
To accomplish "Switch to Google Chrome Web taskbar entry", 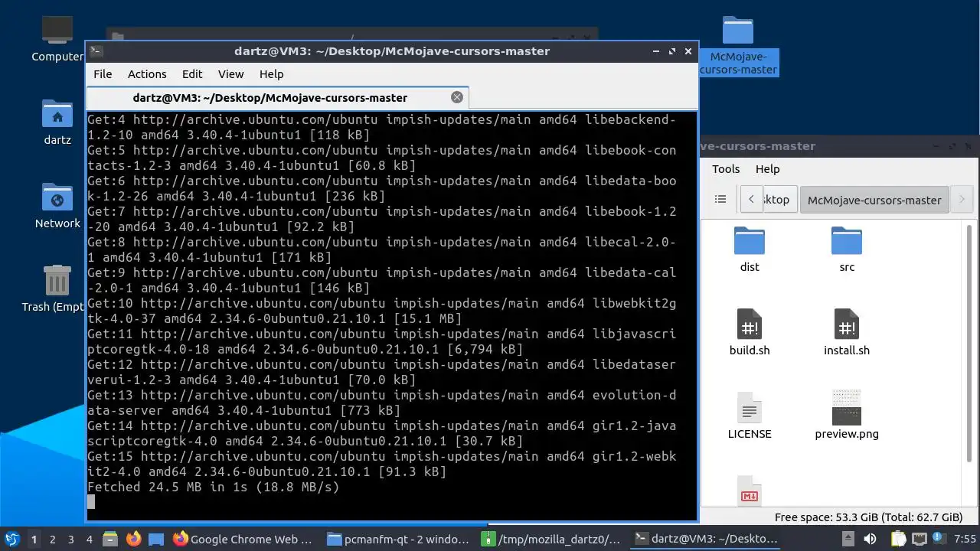I will [245, 539].
